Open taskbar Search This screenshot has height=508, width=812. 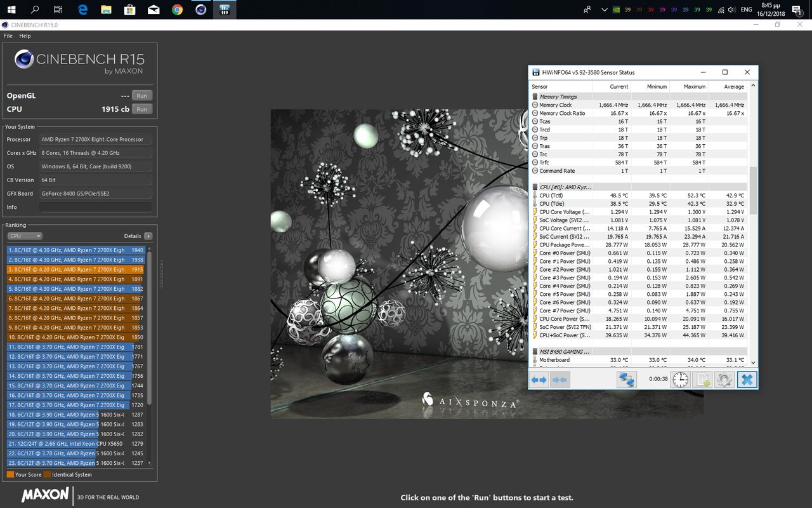click(x=35, y=10)
